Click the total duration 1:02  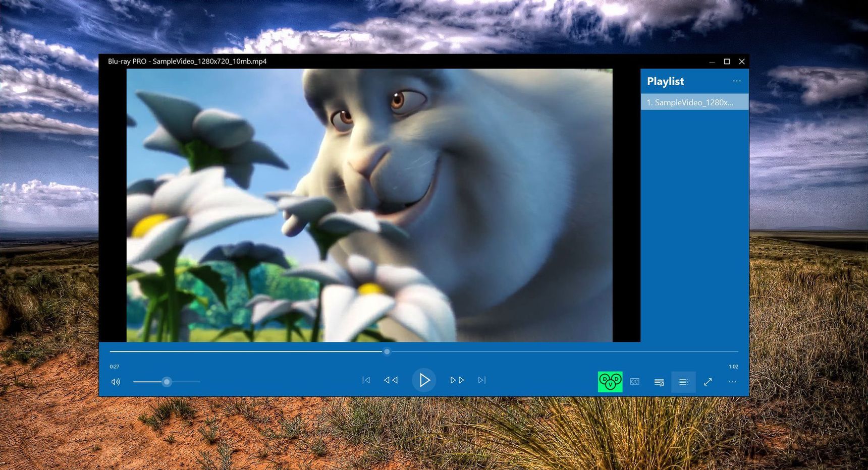click(733, 367)
